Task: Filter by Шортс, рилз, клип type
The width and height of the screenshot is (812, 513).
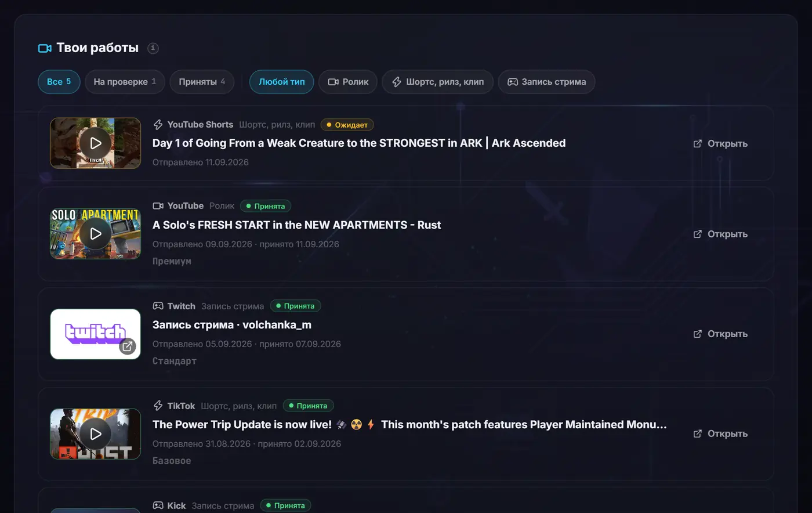Action: tap(438, 82)
